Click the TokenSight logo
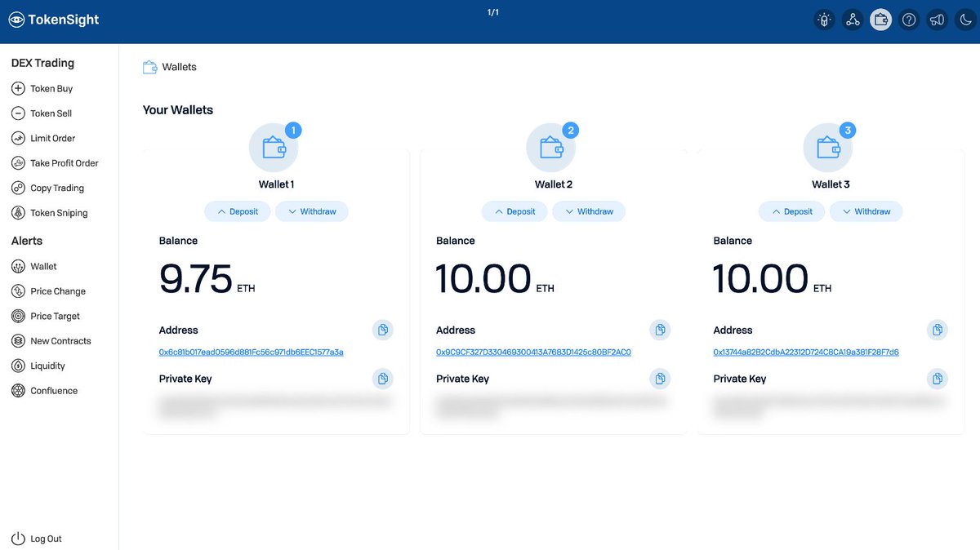Viewport: 980px width, 550px height. pyautogui.click(x=54, y=20)
